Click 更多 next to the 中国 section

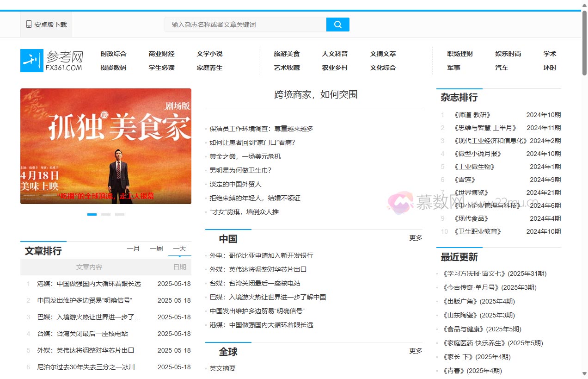[415, 237]
